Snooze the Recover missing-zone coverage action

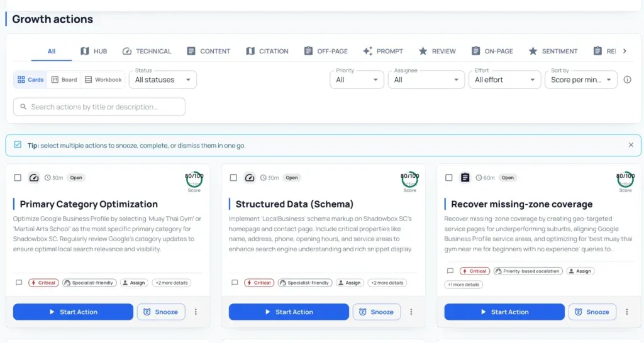tap(592, 312)
